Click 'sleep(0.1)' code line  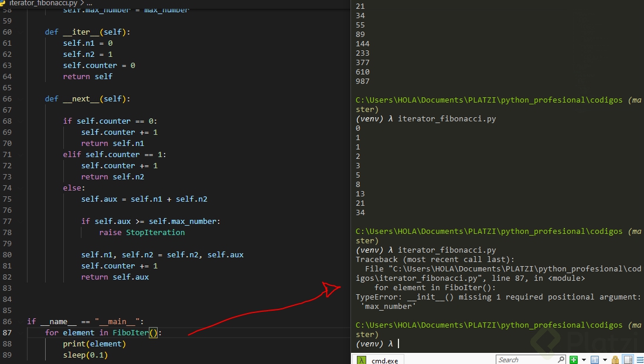coord(86,355)
